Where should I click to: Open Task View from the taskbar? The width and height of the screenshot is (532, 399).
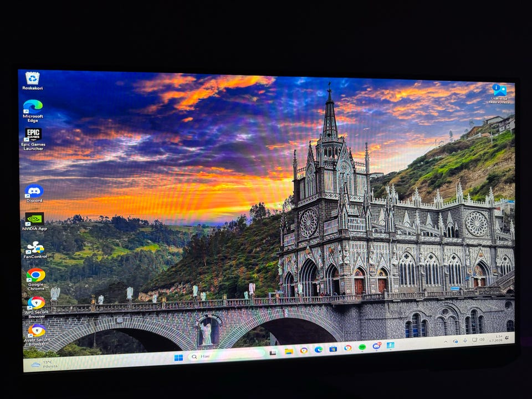(x=273, y=353)
